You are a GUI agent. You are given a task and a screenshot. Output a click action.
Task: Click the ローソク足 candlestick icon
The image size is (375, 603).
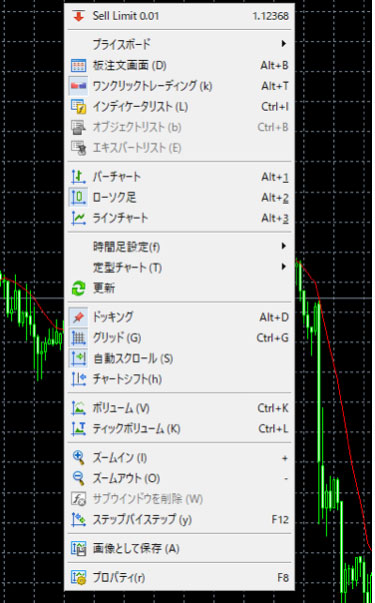coord(78,197)
